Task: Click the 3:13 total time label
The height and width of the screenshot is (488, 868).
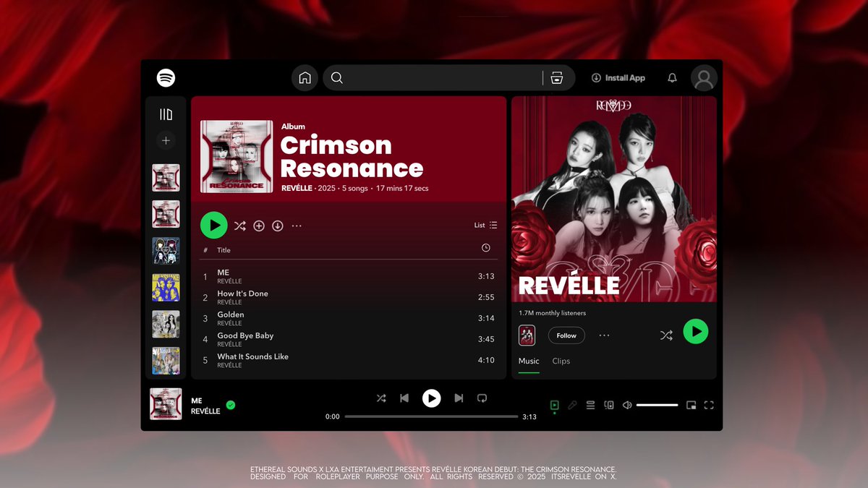Action: click(x=529, y=417)
